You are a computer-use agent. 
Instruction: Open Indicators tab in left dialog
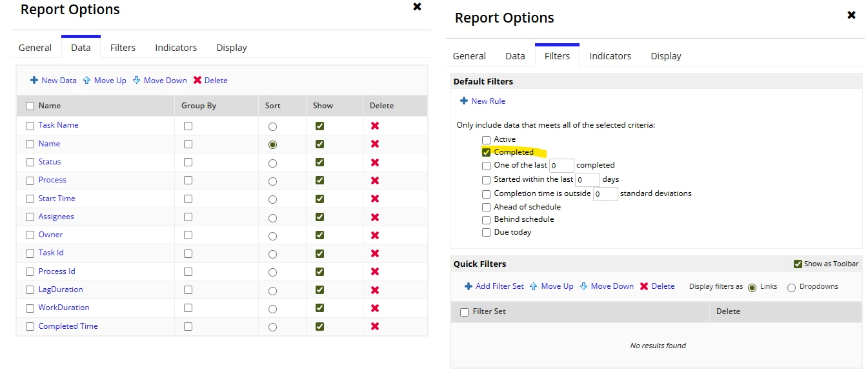click(176, 48)
